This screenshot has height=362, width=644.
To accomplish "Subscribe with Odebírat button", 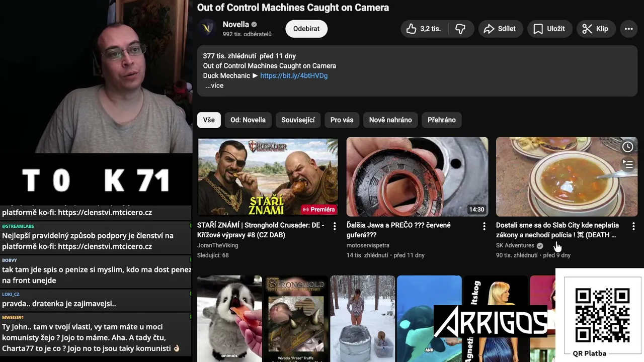I will pyautogui.click(x=306, y=29).
